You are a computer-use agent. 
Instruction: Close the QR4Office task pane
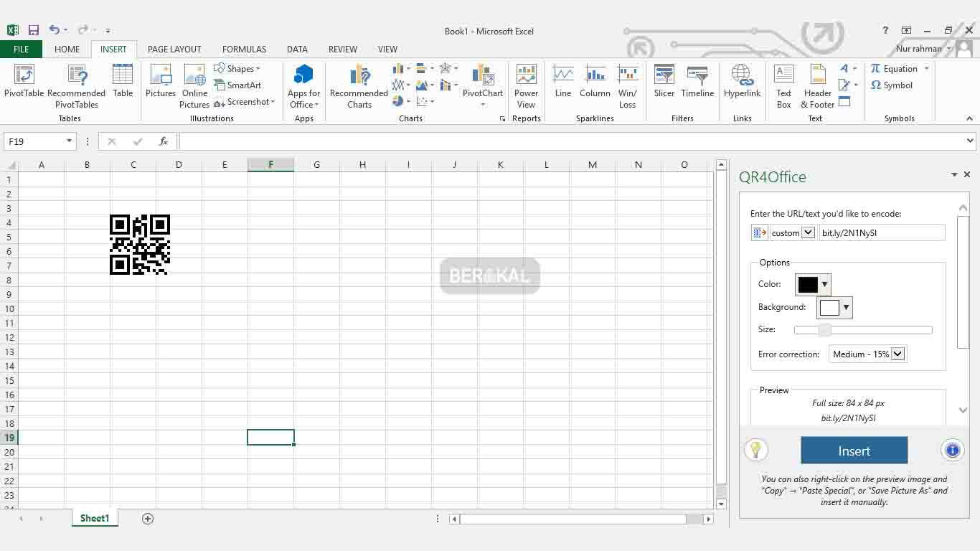(x=967, y=174)
